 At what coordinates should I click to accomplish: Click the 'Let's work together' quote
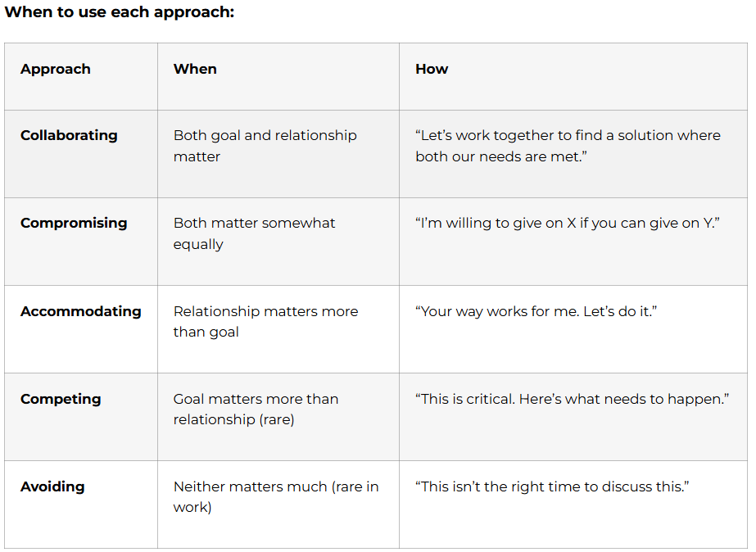tap(568, 145)
